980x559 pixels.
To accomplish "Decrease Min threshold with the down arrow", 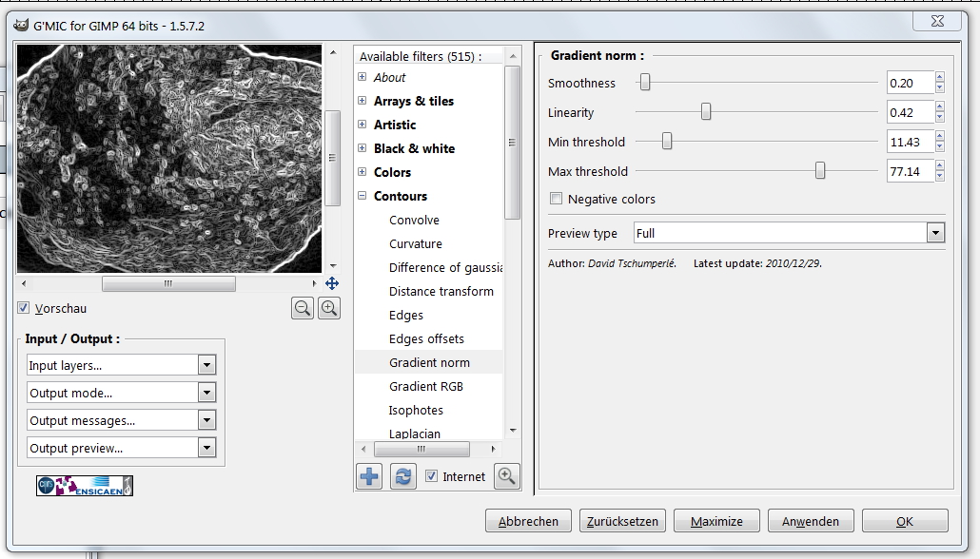I will pyautogui.click(x=940, y=146).
